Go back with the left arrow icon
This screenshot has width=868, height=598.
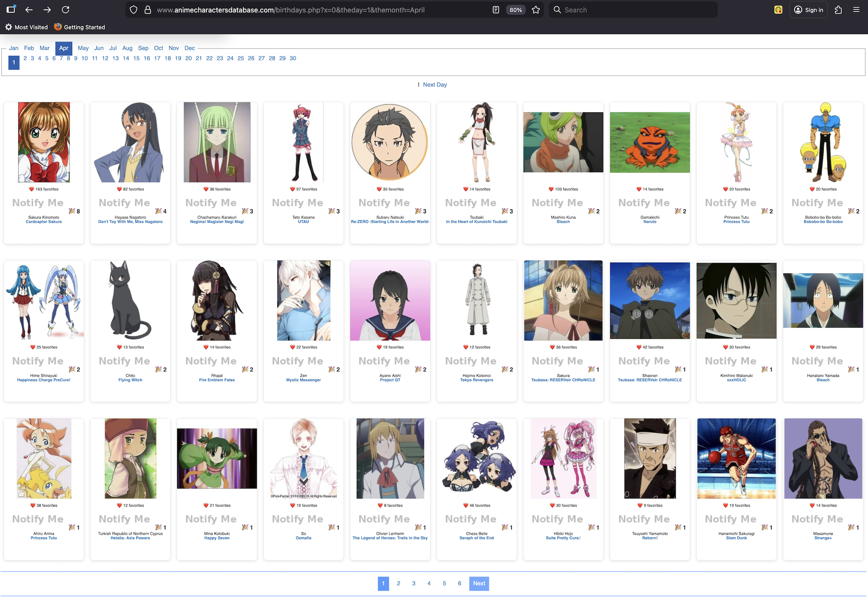coord(29,10)
